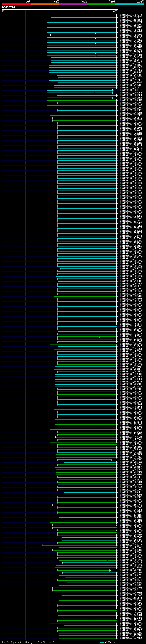Open the UniRef100_Q0PXW7 entry
Image resolution: width=146 pixels, height=644 pixels.
pos(131,535)
